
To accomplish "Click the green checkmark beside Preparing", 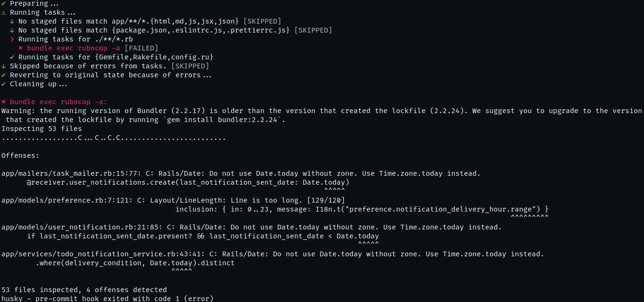I will click(3, 3).
